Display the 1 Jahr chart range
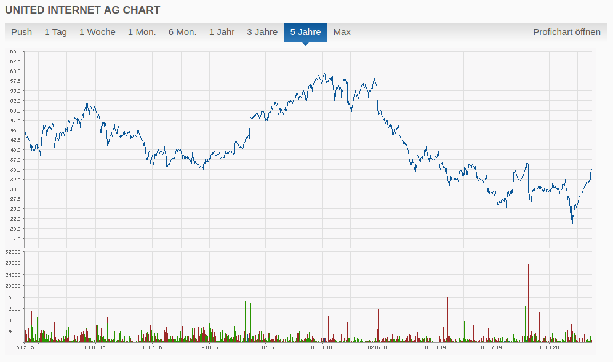613x364 pixels. (x=222, y=32)
